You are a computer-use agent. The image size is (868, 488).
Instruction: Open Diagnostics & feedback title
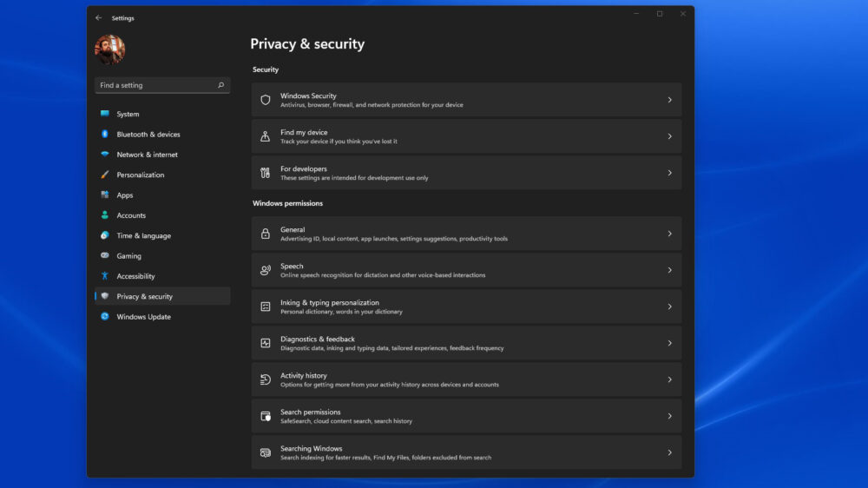317,339
